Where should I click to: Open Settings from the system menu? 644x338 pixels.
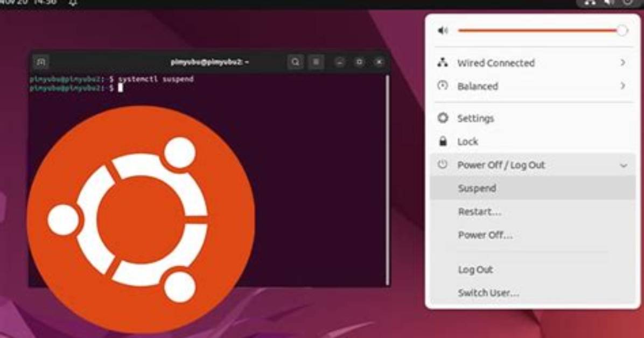click(533, 118)
